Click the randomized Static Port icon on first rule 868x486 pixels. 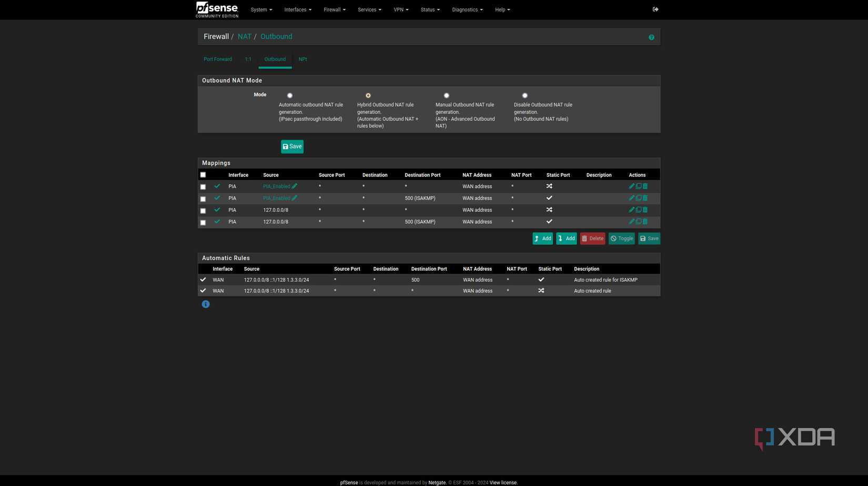click(549, 186)
